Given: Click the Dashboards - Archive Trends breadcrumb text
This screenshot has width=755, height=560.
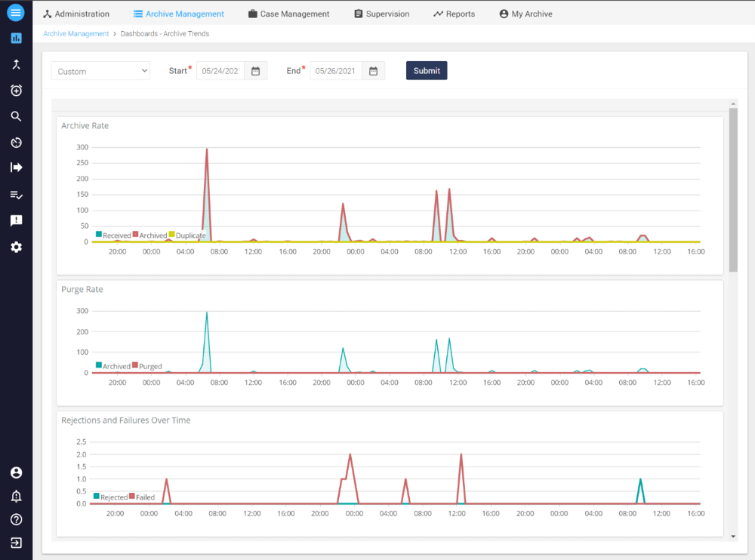Looking at the screenshot, I should pos(165,34).
